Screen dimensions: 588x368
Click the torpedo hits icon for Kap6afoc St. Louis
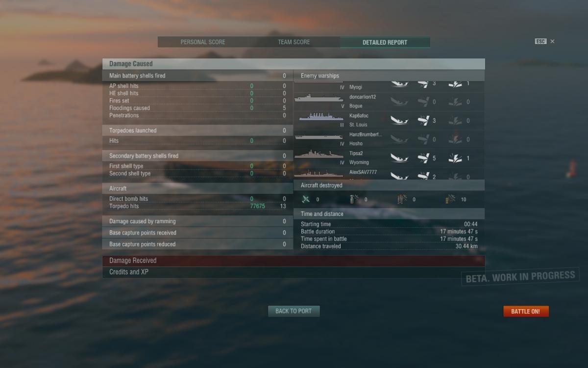[423, 120]
